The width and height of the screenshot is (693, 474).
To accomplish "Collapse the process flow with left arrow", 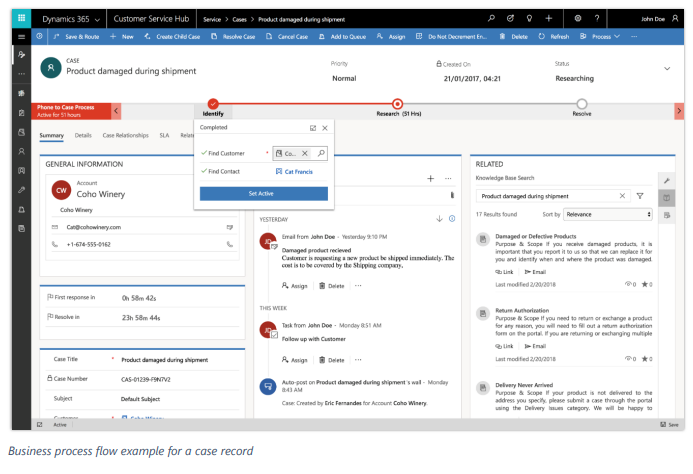I will coord(116,111).
